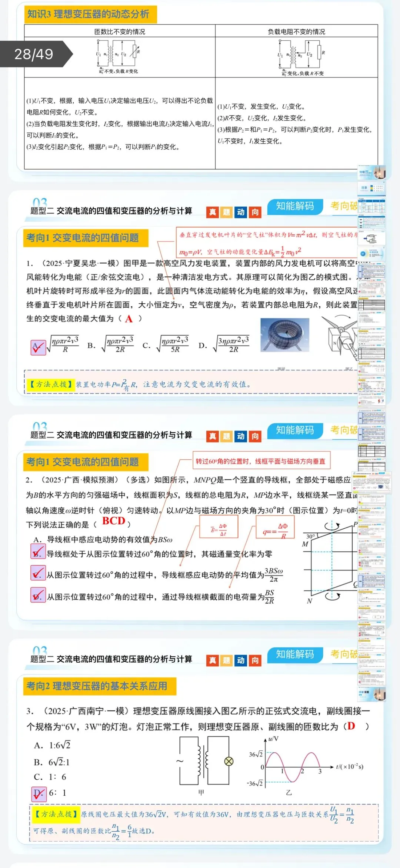This screenshot has height=868, width=400.
Task: Tap option C 1:6 in question 3
Action: [x=50, y=777]
